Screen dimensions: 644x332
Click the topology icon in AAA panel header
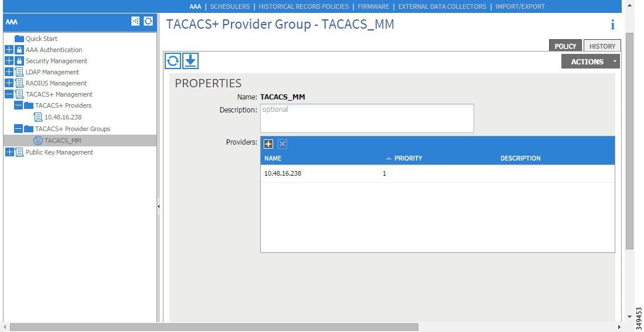[135, 21]
